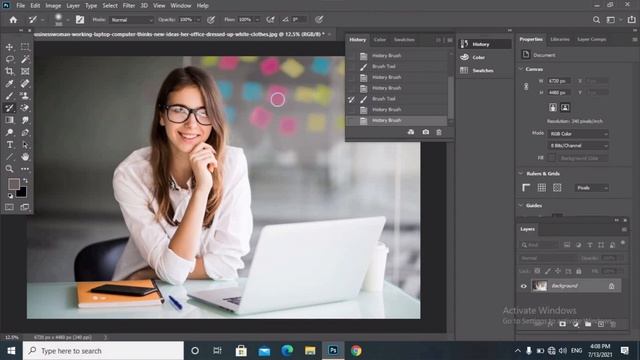This screenshot has height=360, width=640.
Task: Open the 8 Bits/Channel dropdown
Action: tap(578, 146)
